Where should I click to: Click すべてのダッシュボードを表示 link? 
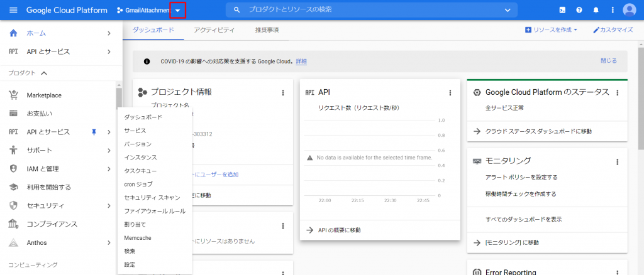click(x=524, y=219)
